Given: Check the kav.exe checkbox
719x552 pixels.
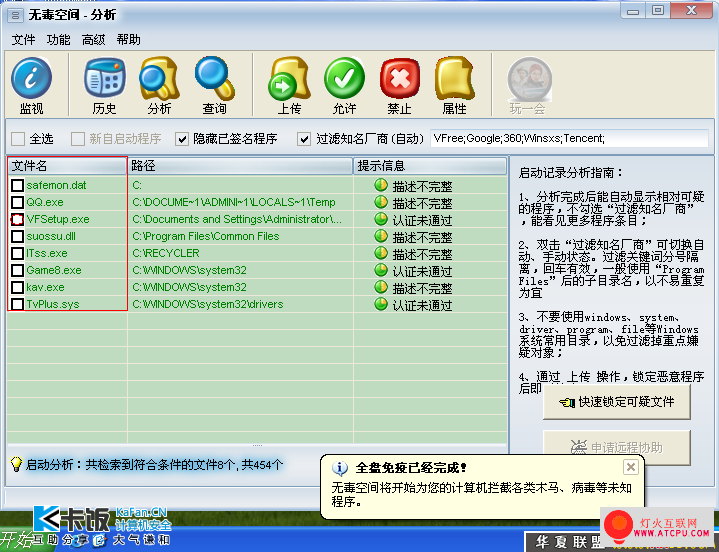Looking at the screenshot, I should click(x=17, y=287).
